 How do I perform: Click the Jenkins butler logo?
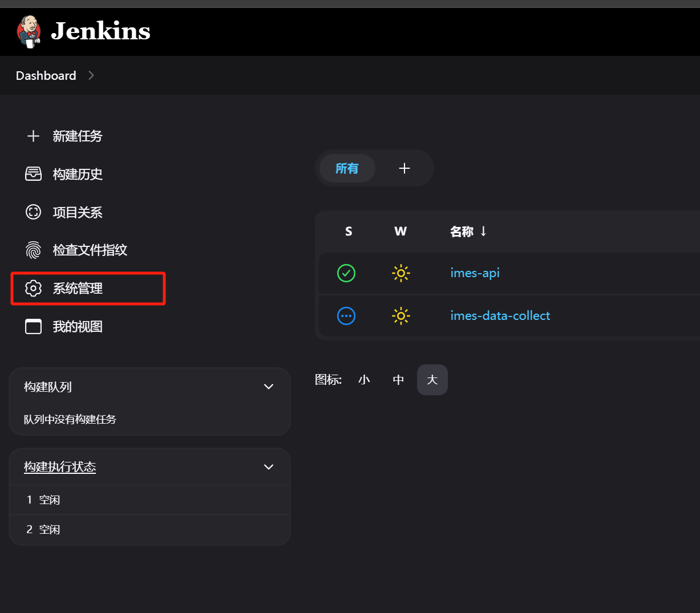(29, 32)
